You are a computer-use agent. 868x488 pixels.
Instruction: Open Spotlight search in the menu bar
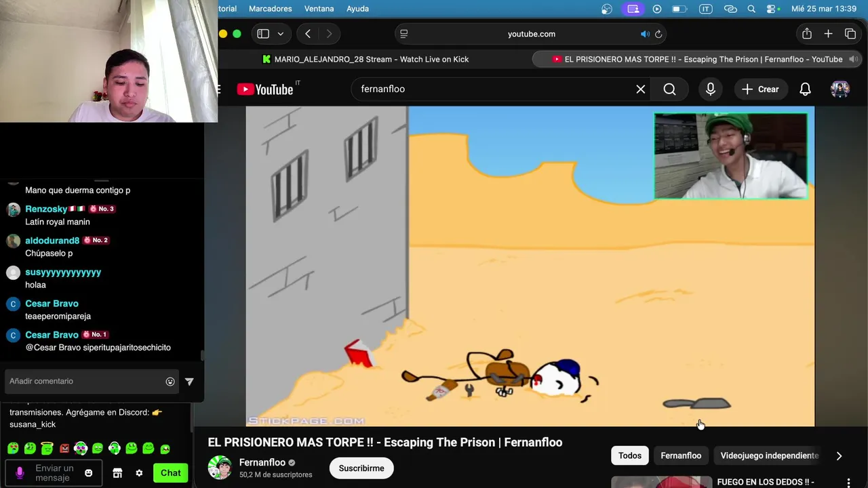click(x=751, y=9)
